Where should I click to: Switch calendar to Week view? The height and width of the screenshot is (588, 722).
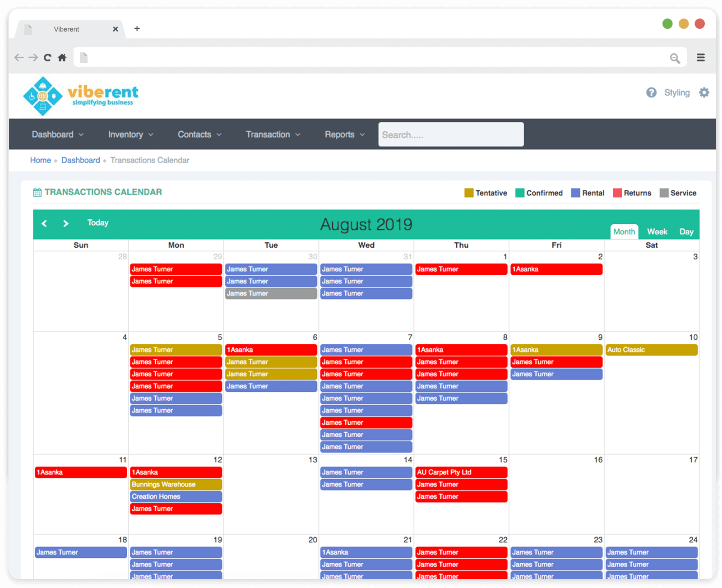tap(657, 231)
